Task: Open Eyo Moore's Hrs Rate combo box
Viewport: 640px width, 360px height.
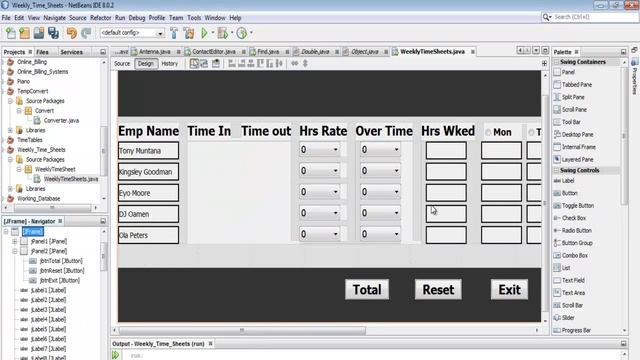Action: [x=320, y=192]
